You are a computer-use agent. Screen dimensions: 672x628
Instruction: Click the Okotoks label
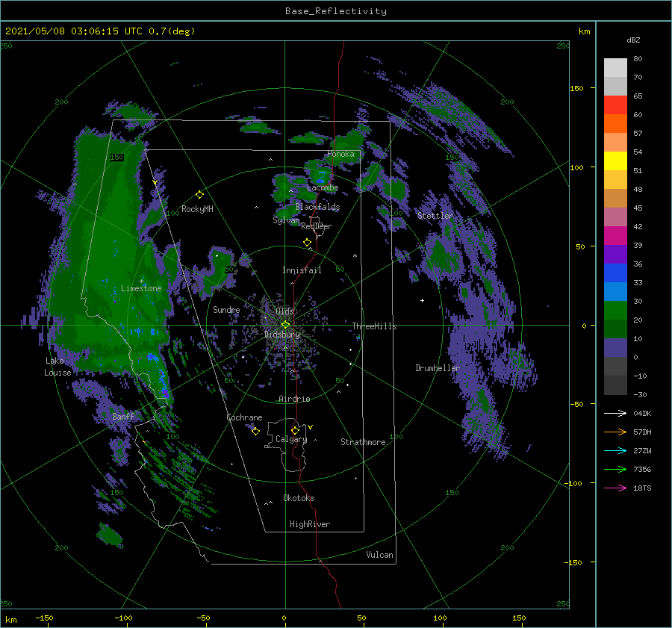tap(299, 499)
